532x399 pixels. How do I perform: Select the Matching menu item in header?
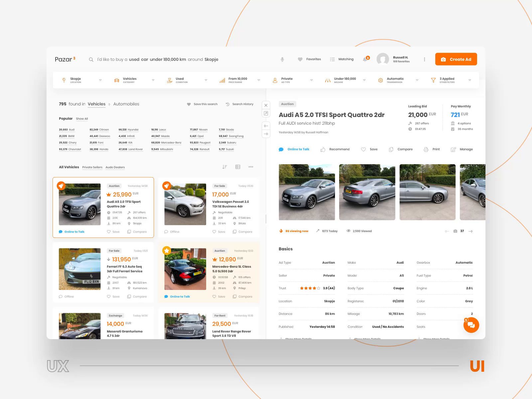[342, 59]
